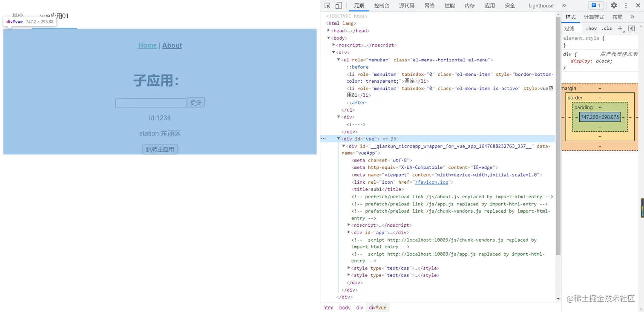
Task: Toggle the computed styles sidebar pane icon
Action: pos(632,29)
